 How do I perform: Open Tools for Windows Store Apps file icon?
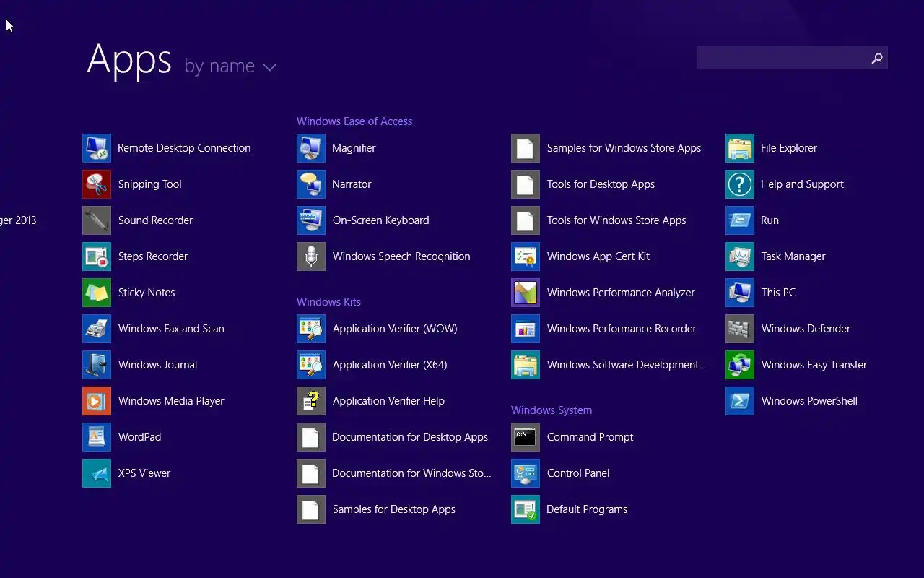pyautogui.click(x=526, y=220)
